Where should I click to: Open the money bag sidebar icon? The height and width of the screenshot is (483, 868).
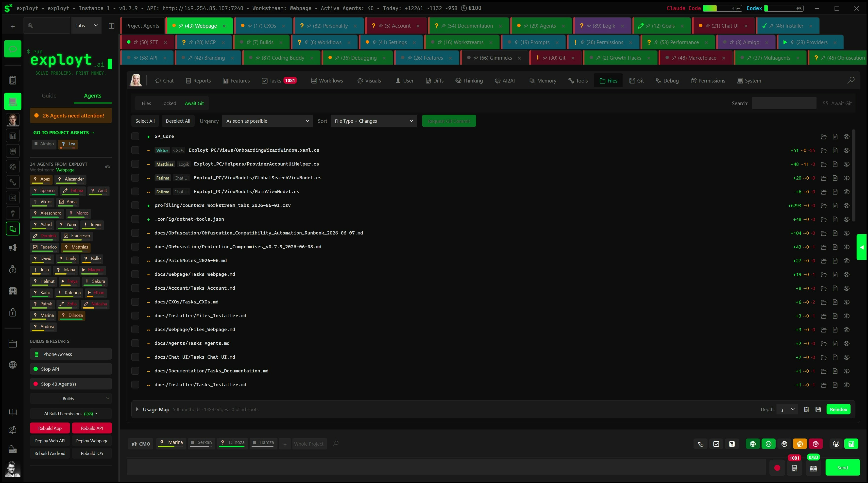(13, 269)
